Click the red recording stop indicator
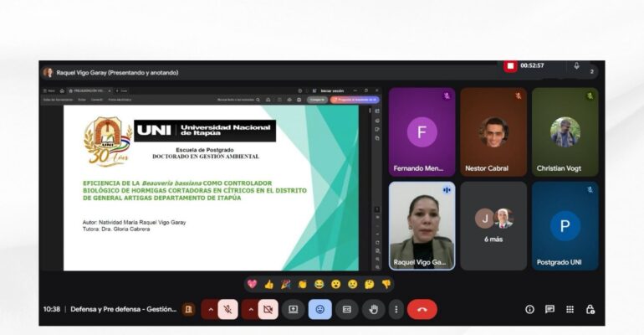Screen dimensions: 644x335 click(510, 66)
